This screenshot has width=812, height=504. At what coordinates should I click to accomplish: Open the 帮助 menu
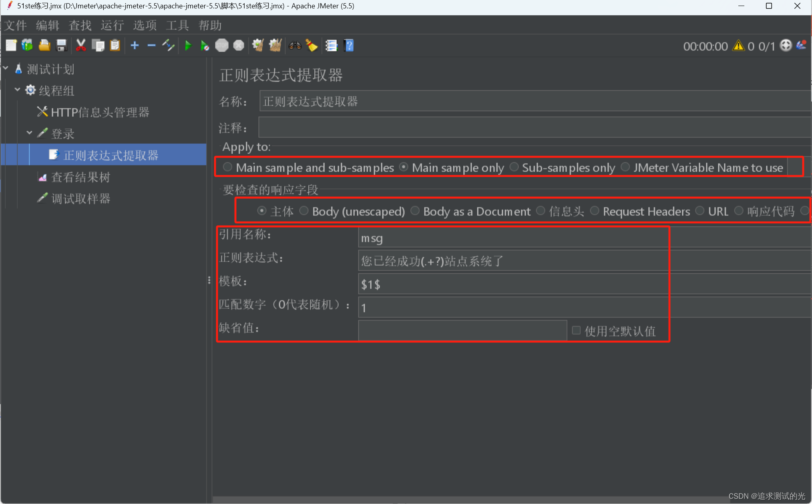pyautogui.click(x=210, y=26)
